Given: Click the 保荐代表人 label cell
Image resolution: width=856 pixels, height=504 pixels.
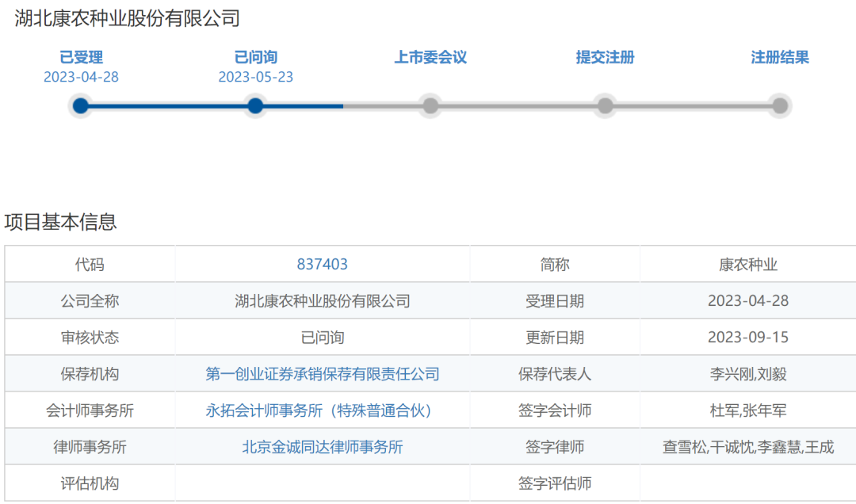Looking at the screenshot, I should click(x=555, y=374).
